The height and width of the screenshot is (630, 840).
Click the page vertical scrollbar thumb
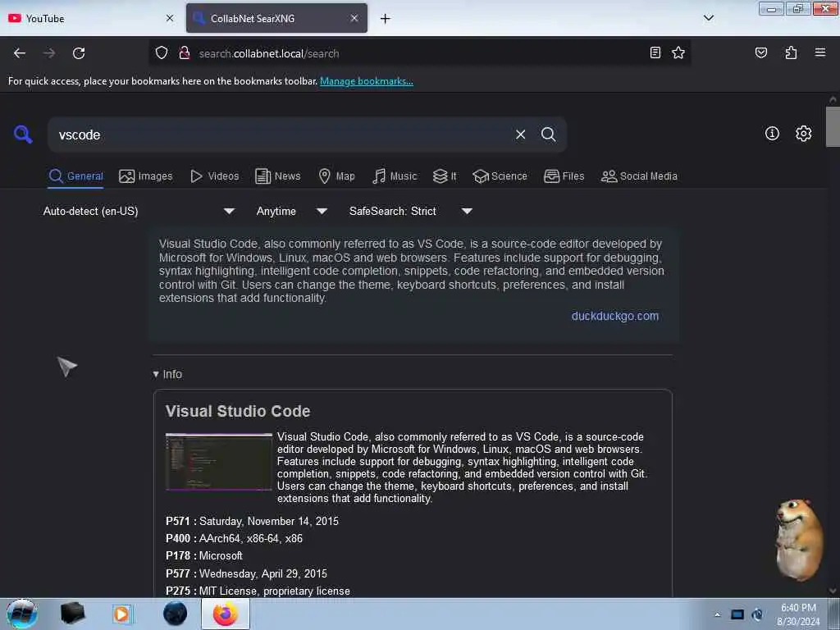tap(832, 126)
